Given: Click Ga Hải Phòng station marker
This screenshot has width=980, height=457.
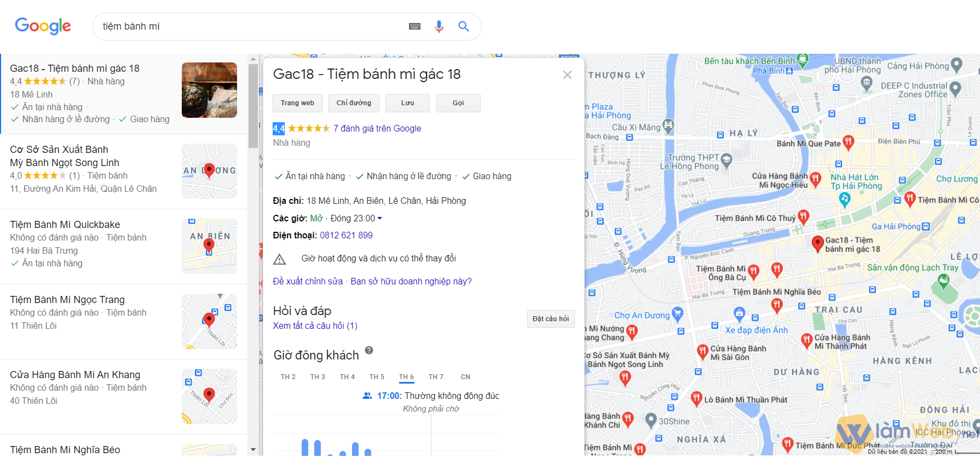Looking at the screenshot, I should click(925, 226).
